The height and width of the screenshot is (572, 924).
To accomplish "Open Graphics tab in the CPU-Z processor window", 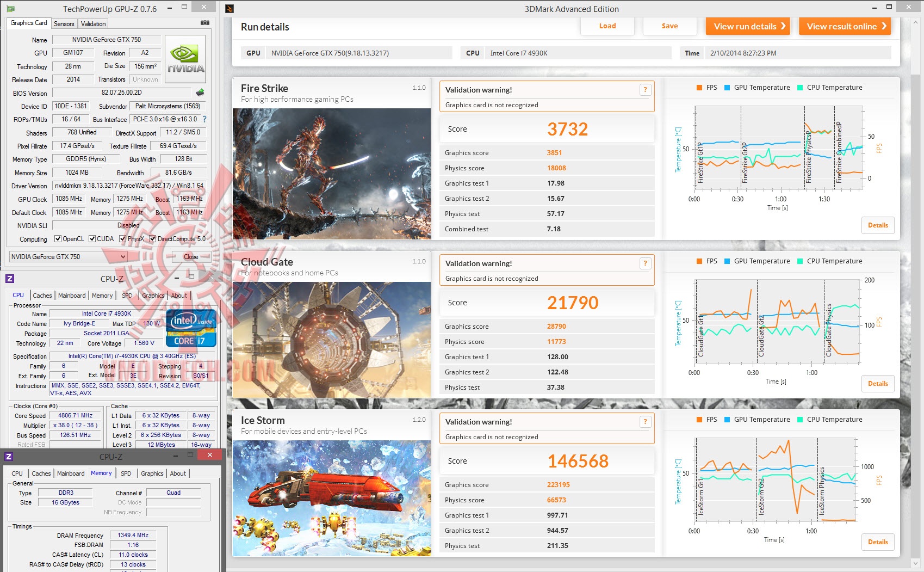I will click(153, 296).
